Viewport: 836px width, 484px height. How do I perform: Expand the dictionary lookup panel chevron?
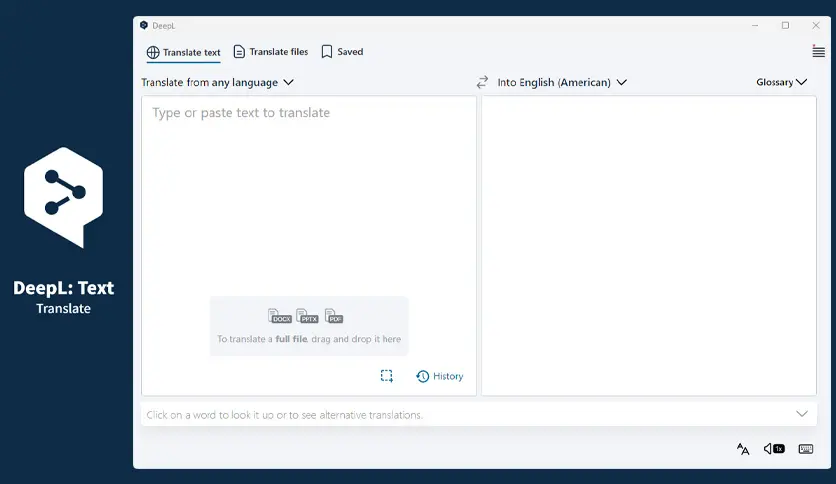[x=801, y=414]
